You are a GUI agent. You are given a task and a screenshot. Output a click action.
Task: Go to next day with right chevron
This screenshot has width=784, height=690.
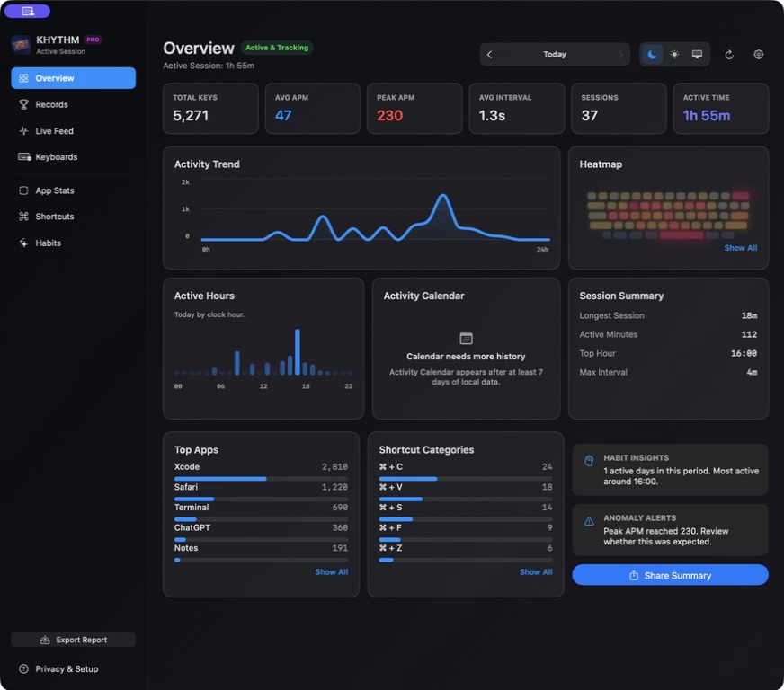[620, 55]
